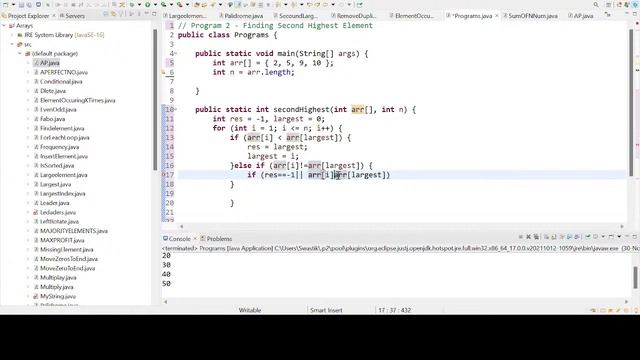Collapse the Arrays project node
The image size is (640, 360).
pyautogui.click(x=4, y=26)
